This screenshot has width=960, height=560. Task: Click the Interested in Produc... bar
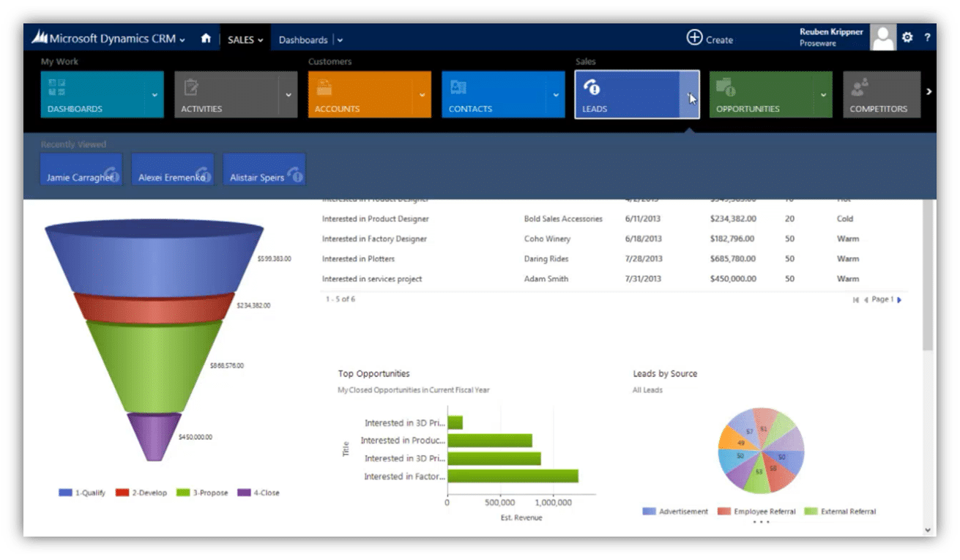click(490, 441)
